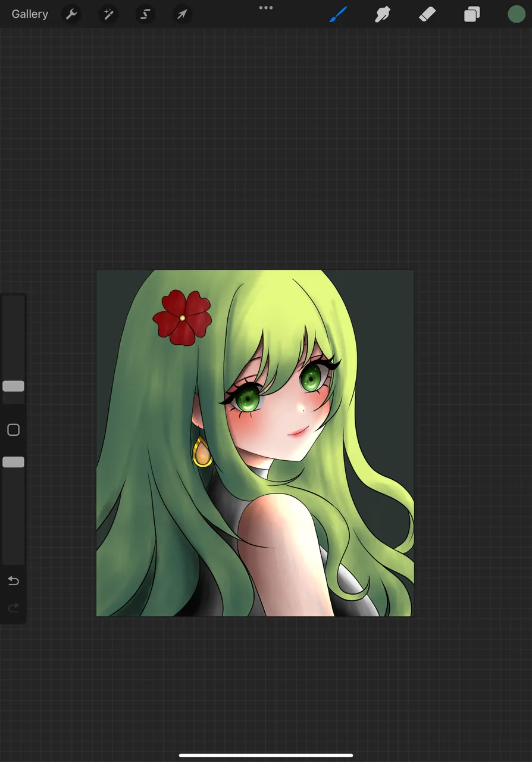Viewport: 532px width, 762px height.
Task: Select the Smudge finger tool
Action: [383, 14]
